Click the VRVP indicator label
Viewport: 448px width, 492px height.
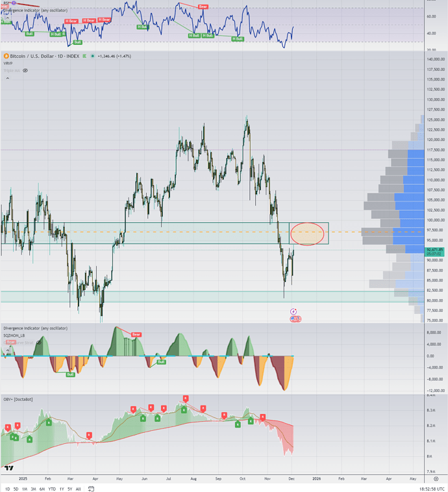click(9, 64)
